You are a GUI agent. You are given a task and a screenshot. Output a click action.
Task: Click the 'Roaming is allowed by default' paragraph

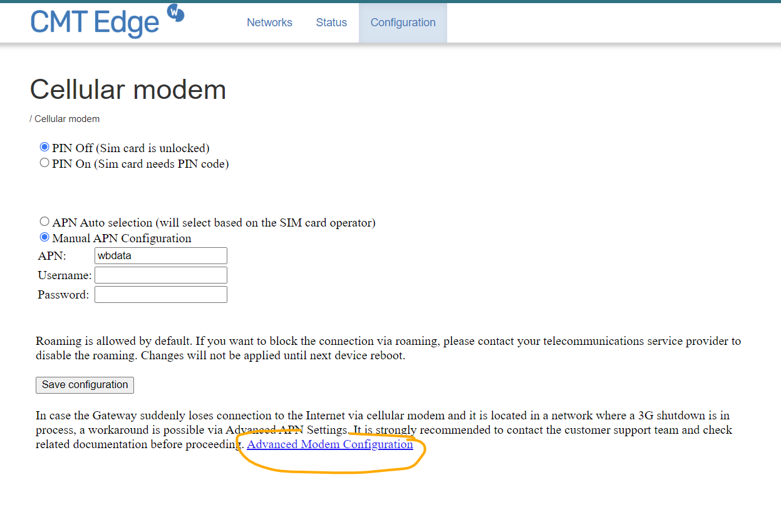(x=388, y=349)
